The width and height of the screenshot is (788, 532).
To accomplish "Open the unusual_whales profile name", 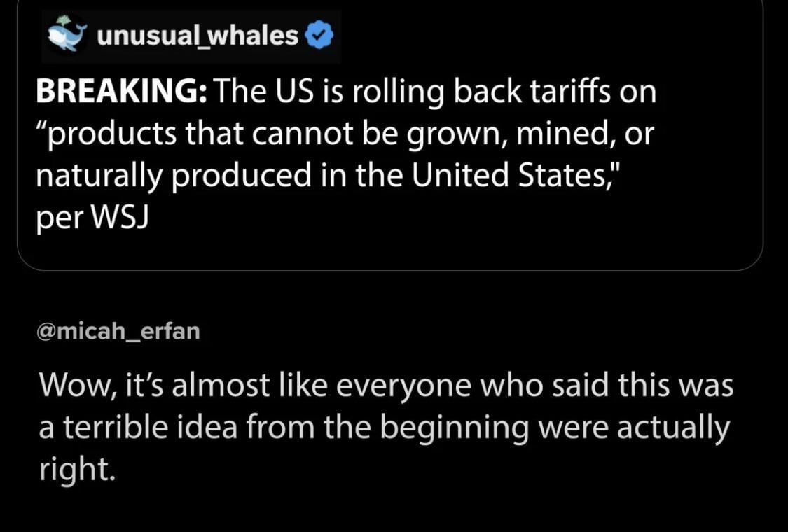I will point(198,36).
